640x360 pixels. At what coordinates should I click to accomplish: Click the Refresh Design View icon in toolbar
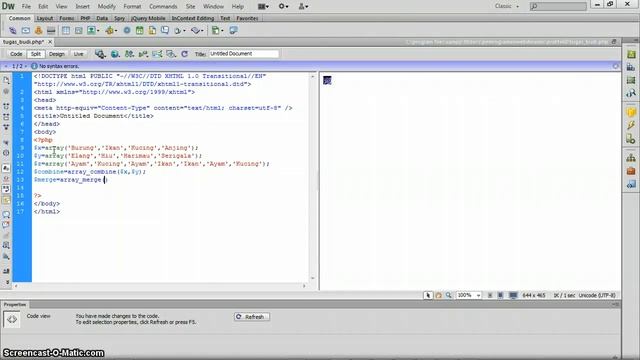[184, 54]
